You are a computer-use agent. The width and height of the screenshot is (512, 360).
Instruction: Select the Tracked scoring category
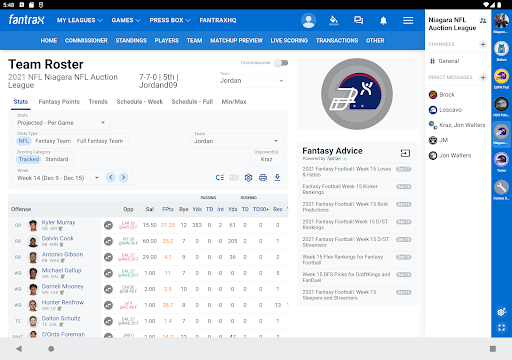coord(29,159)
